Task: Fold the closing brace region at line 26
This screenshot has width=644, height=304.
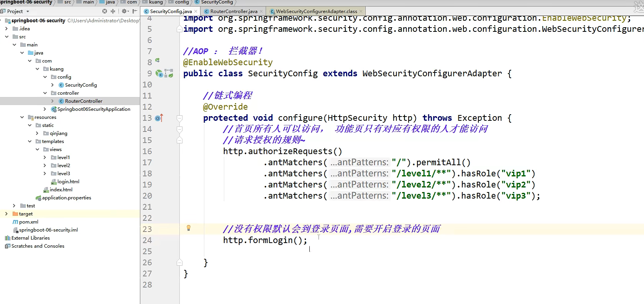Action: [179, 263]
